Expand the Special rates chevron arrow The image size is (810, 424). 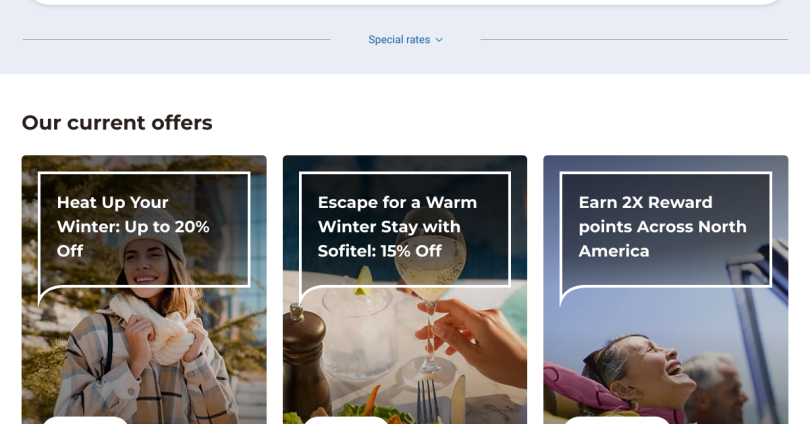(439, 40)
